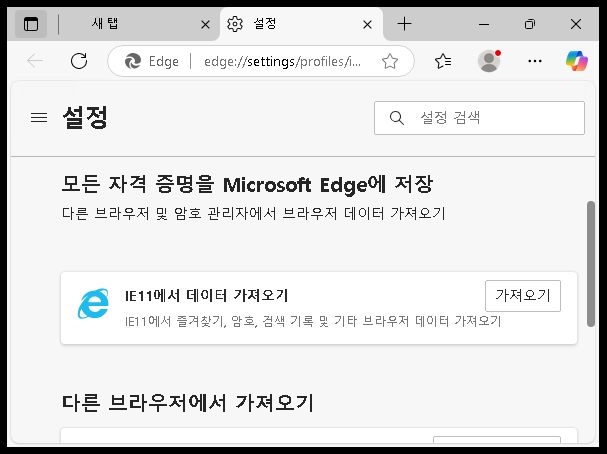Screen dimensions: 607x454
Task: Open the settings hamburger menu
Action: click(x=39, y=118)
